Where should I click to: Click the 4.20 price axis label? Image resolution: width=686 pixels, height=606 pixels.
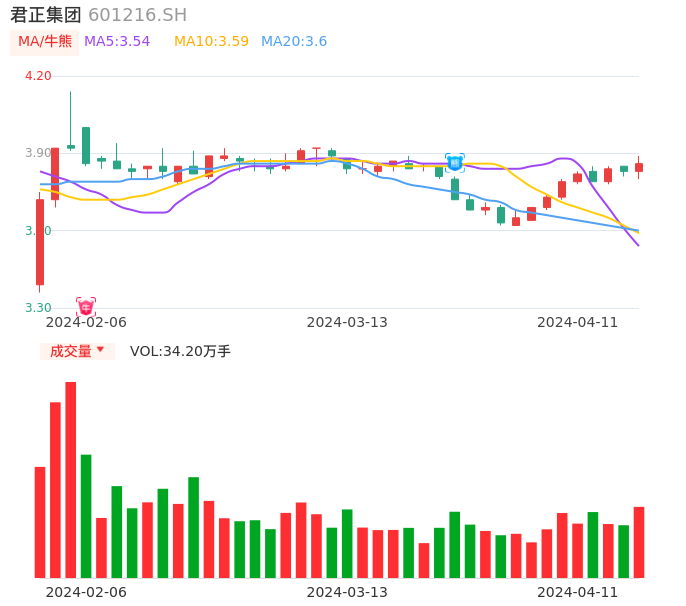[38, 75]
